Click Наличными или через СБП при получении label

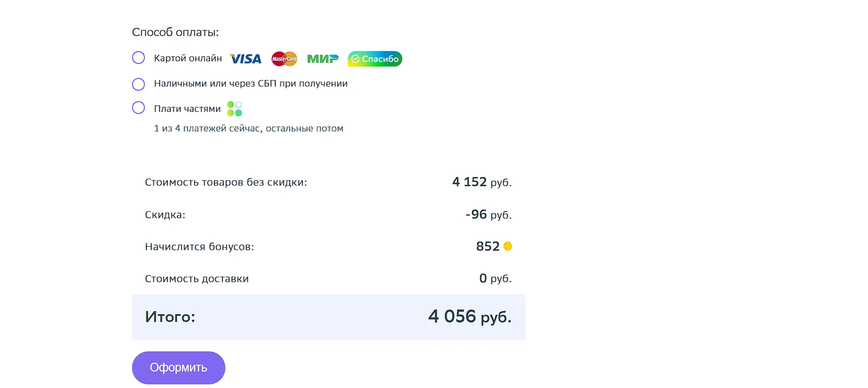pos(251,84)
